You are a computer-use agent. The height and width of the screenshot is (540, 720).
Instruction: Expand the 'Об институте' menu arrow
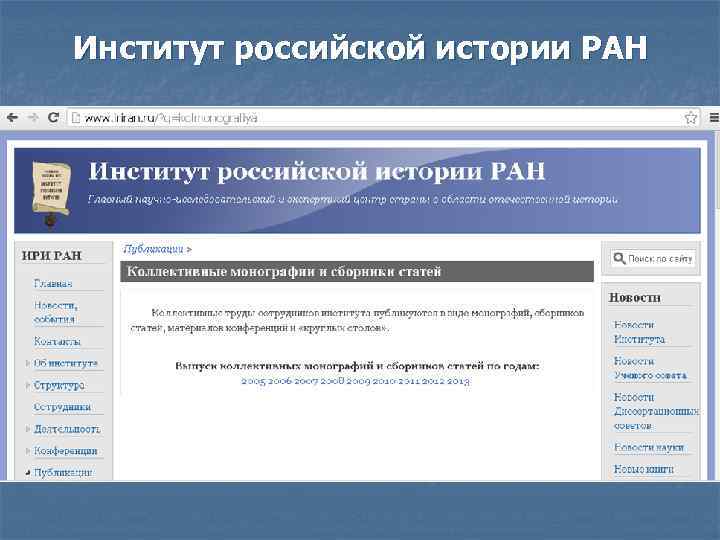coord(28,363)
